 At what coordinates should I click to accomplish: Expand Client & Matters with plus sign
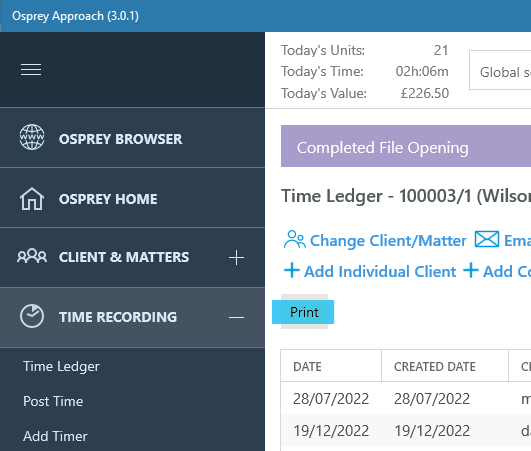point(236,258)
